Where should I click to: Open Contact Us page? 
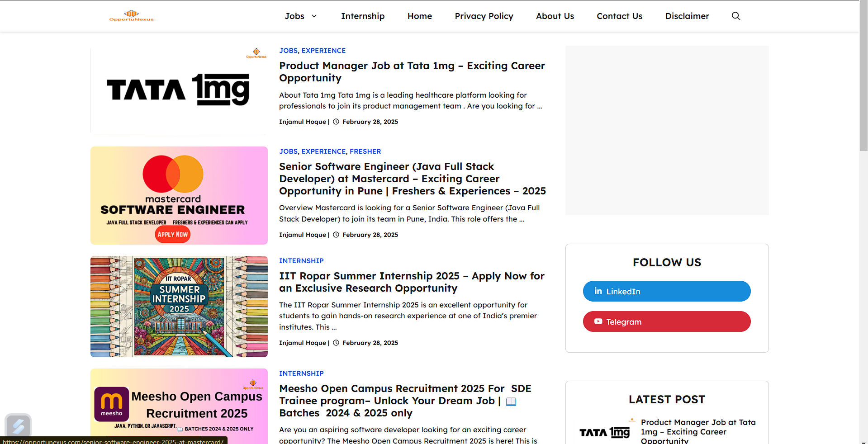pyautogui.click(x=620, y=16)
